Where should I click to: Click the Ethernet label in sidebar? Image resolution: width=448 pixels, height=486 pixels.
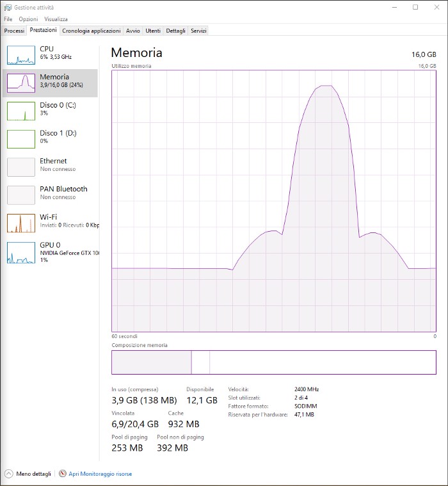point(53,161)
